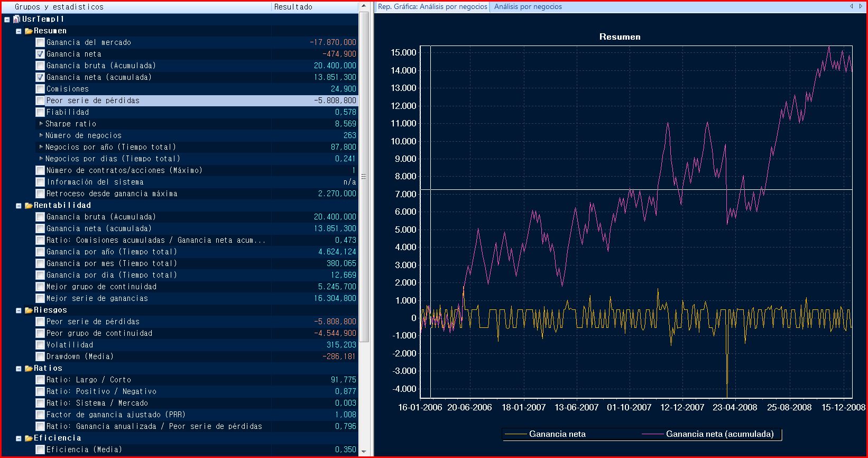This screenshot has width=868, height=458.
Task: Click the Eficiencia folder icon
Action: (29, 438)
